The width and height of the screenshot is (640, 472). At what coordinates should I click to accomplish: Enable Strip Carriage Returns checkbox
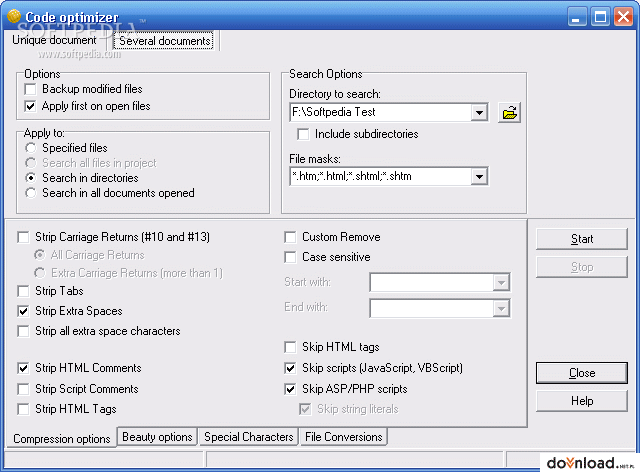[23, 237]
